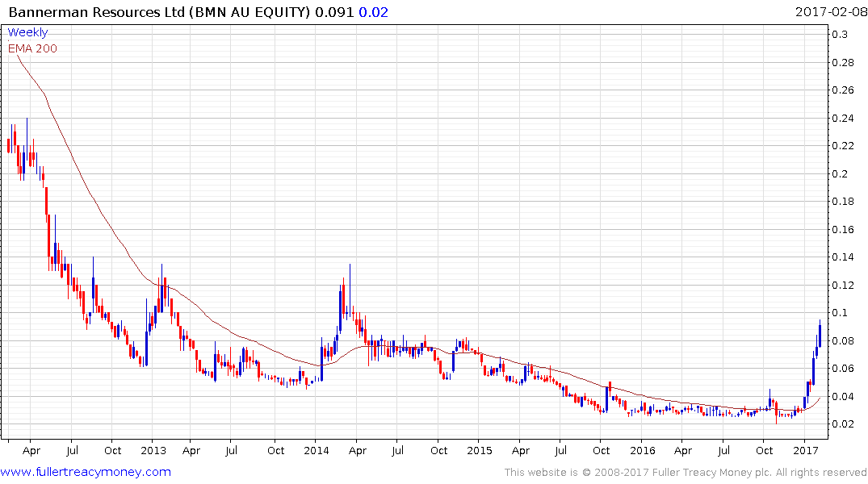
Task: Click the blue change value 0.02
Action: pyautogui.click(x=374, y=12)
